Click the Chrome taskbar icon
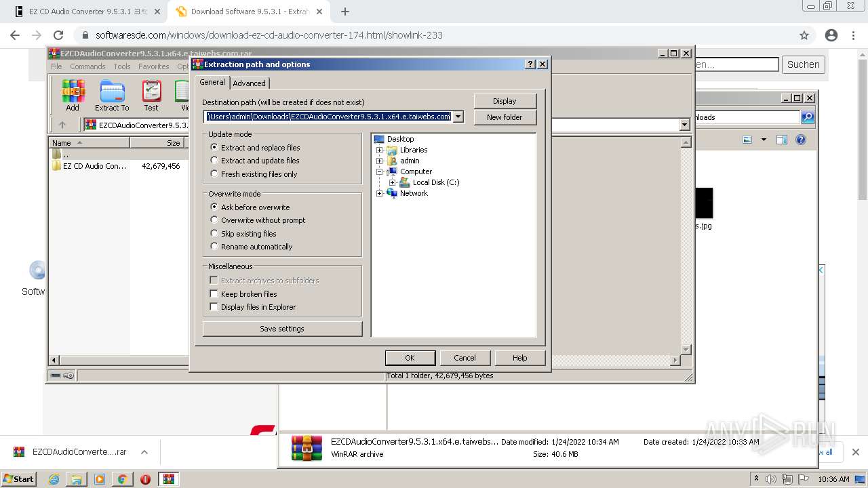Viewport: 868px width, 488px height. click(123, 479)
